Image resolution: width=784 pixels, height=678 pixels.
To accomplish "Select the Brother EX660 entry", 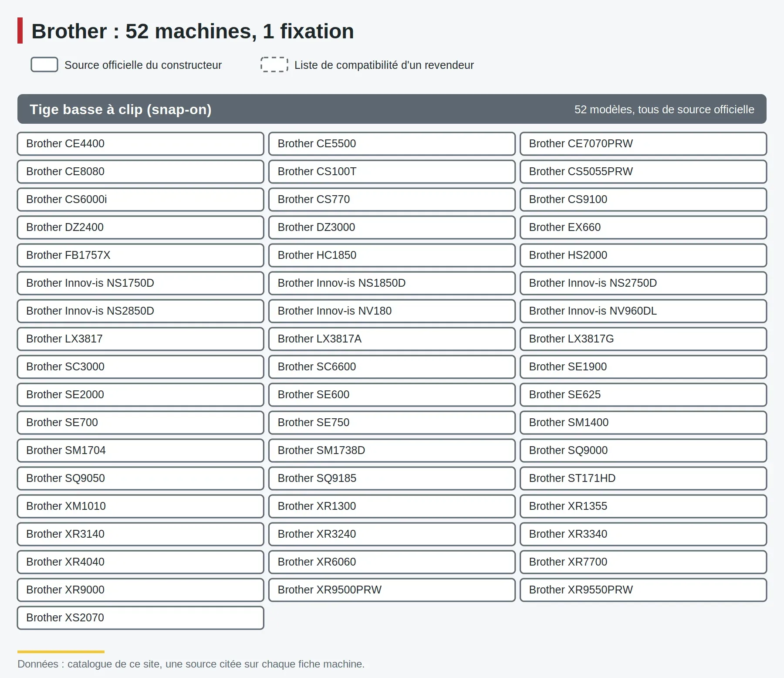I will coord(643,227).
